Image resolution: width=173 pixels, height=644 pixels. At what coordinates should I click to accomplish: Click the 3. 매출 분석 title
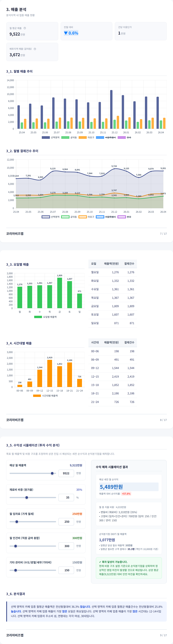[16, 9]
